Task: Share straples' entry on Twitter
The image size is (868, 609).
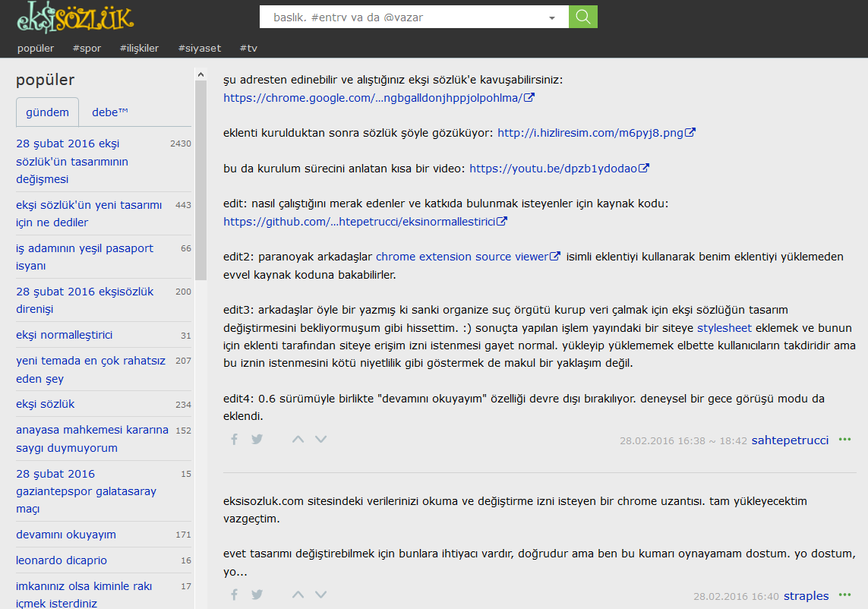Action: click(257, 595)
